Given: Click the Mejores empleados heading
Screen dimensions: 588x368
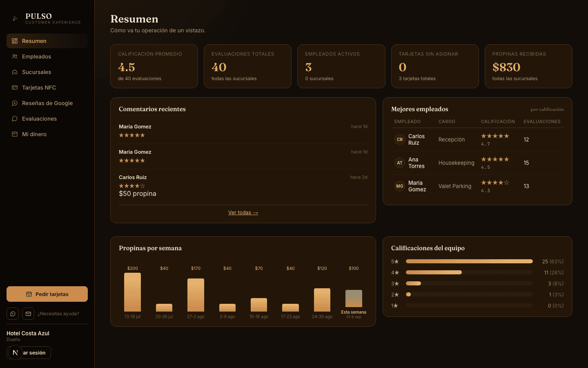Looking at the screenshot, I should pyautogui.click(x=420, y=109).
